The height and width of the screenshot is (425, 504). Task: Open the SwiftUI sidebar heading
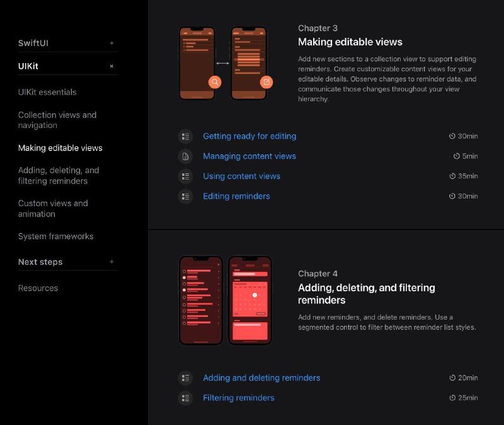33,43
